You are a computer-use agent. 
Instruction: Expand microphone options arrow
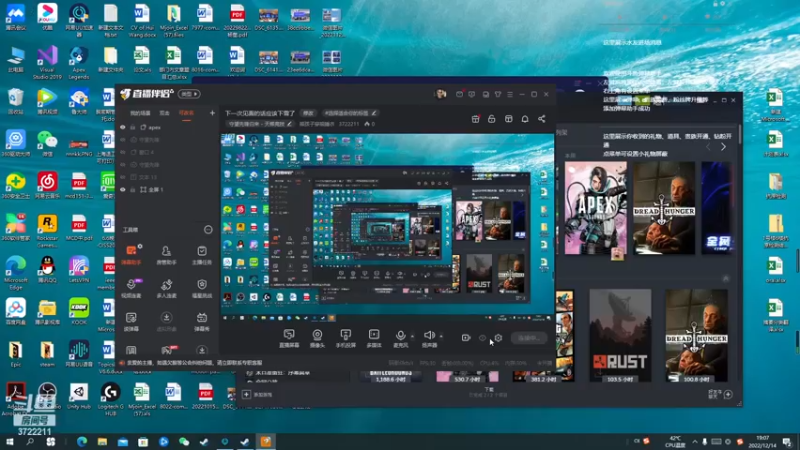click(412, 336)
